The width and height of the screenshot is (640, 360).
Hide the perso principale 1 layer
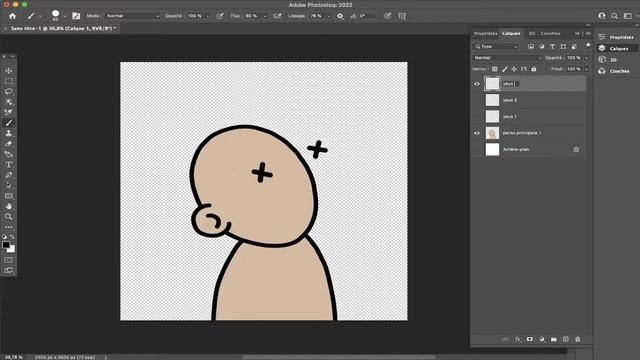pyautogui.click(x=477, y=133)
